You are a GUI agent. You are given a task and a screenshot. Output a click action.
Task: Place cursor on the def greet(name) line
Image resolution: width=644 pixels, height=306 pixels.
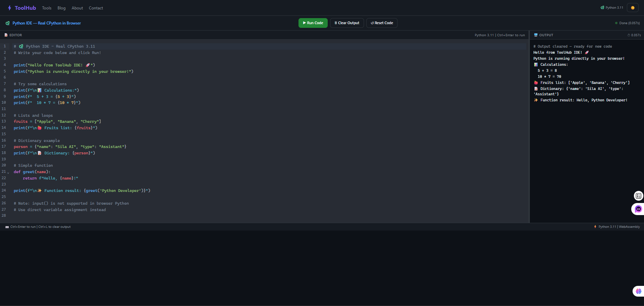pyautogui.click(x=32, y=172)
